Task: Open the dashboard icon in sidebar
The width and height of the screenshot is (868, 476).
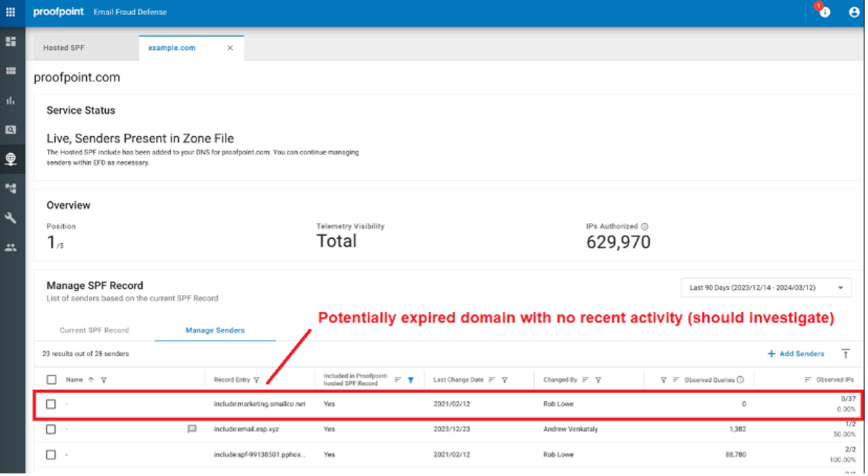Action: coord(11,41)
